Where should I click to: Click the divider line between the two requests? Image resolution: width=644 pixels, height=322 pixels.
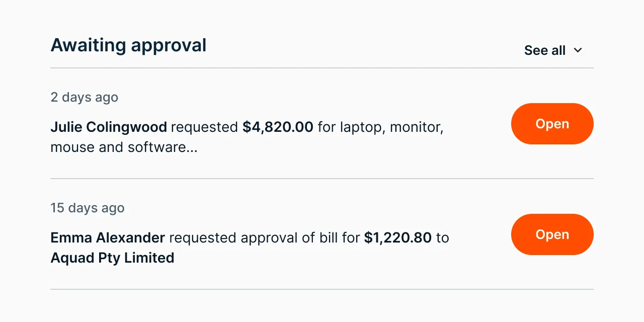322,179
